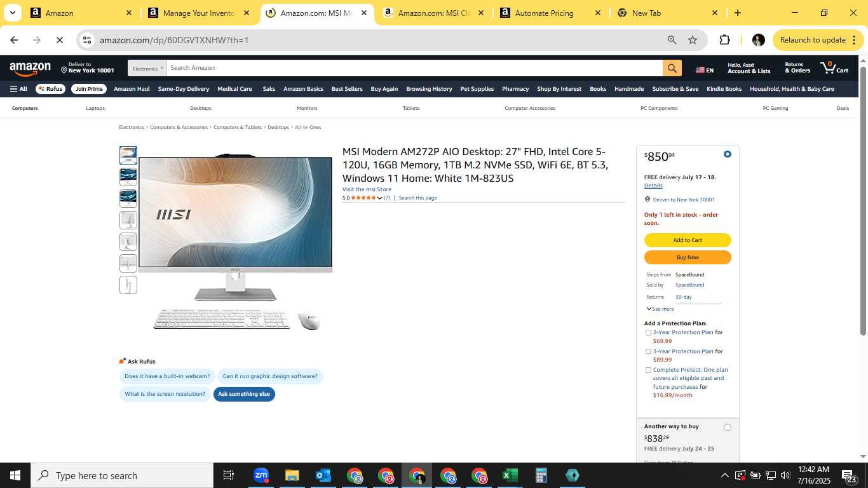Image resolution: width=868 pixels, height=488 pixels.
Task: Open the All hamburger menu
Action: [x=18, y=89]
